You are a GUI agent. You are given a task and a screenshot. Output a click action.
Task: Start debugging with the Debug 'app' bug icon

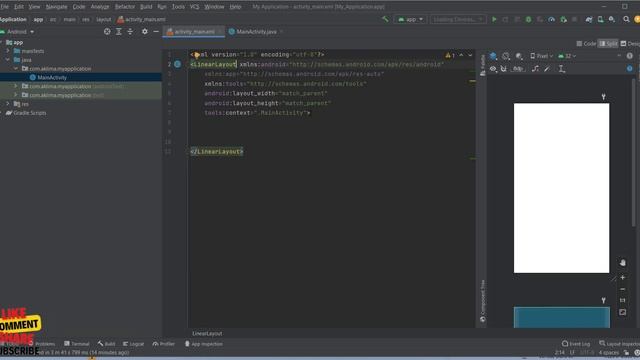pyautogui.click(x=529, y=19)
